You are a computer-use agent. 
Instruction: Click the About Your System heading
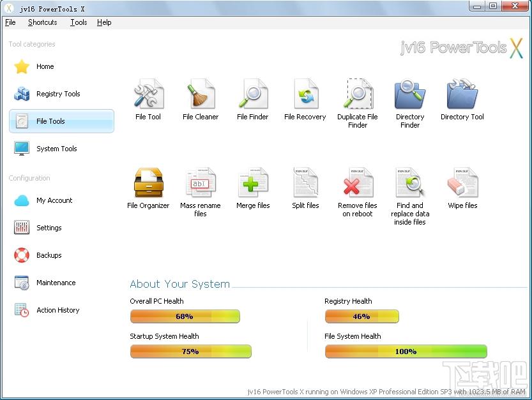pos(180,284)
